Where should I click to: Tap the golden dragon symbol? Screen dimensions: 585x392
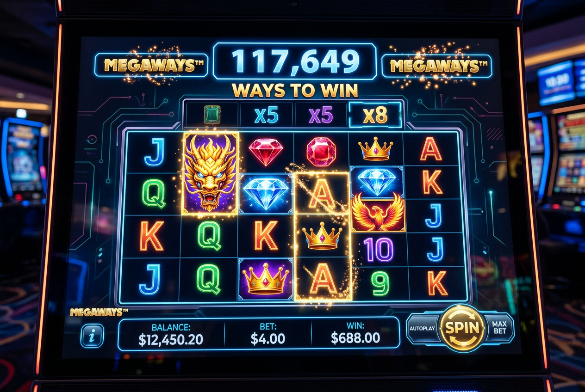coord(211,174)
